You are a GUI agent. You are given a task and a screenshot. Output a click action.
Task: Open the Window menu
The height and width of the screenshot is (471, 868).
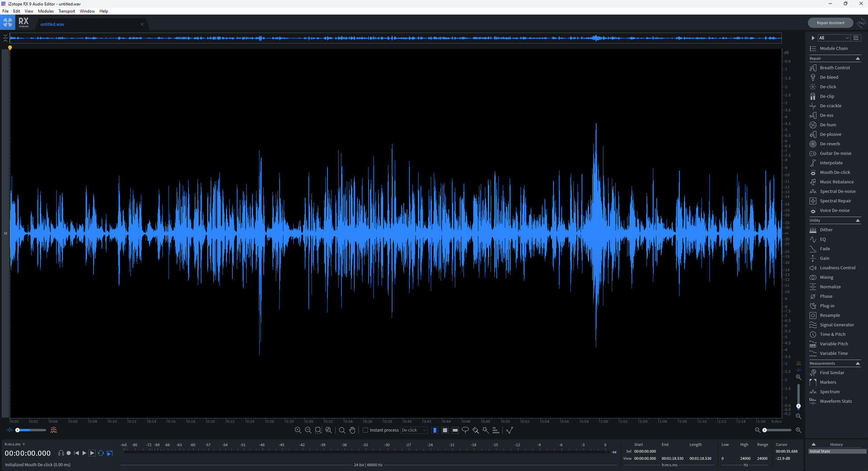(x=87, y=11)
